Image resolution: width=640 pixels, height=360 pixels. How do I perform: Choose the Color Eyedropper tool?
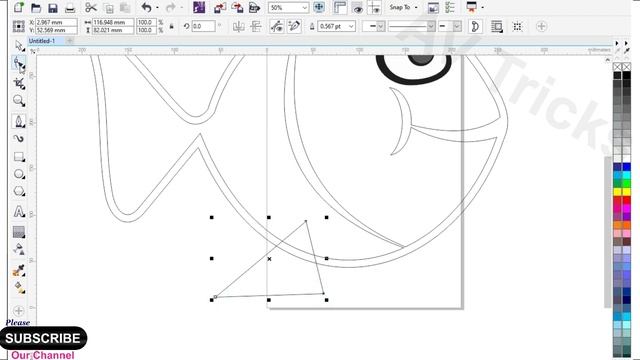point(19,270)
